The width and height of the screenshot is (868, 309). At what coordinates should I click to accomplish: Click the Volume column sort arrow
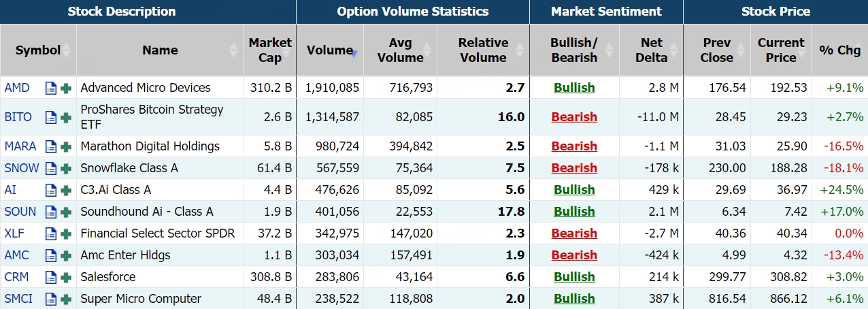click(x=354, y=53)
